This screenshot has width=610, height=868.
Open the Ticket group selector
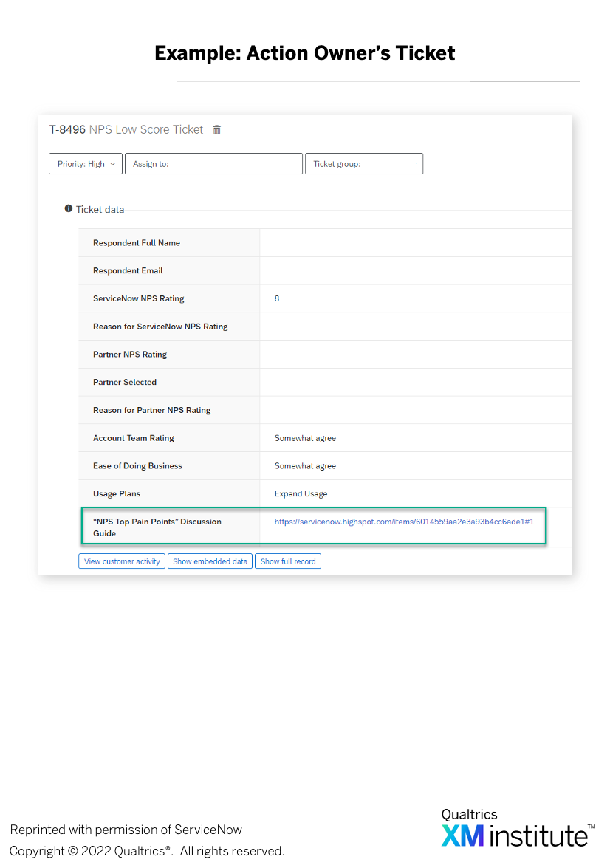point(364,164)
